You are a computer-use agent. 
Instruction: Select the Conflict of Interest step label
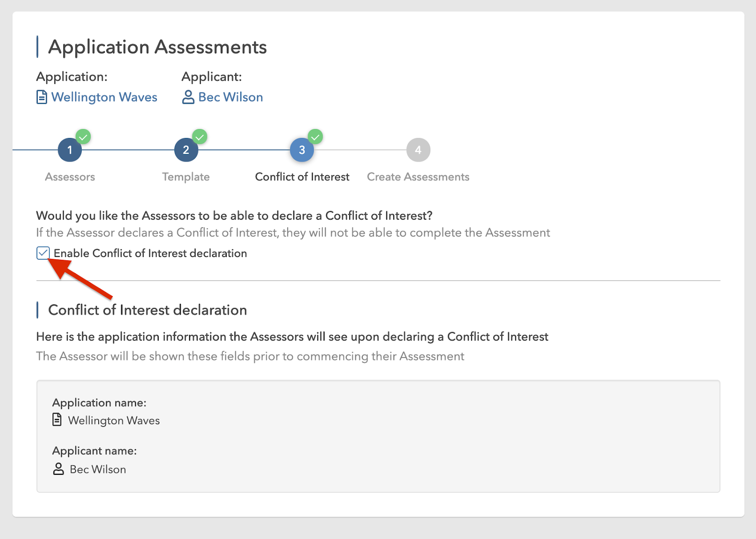coord(302,177)
